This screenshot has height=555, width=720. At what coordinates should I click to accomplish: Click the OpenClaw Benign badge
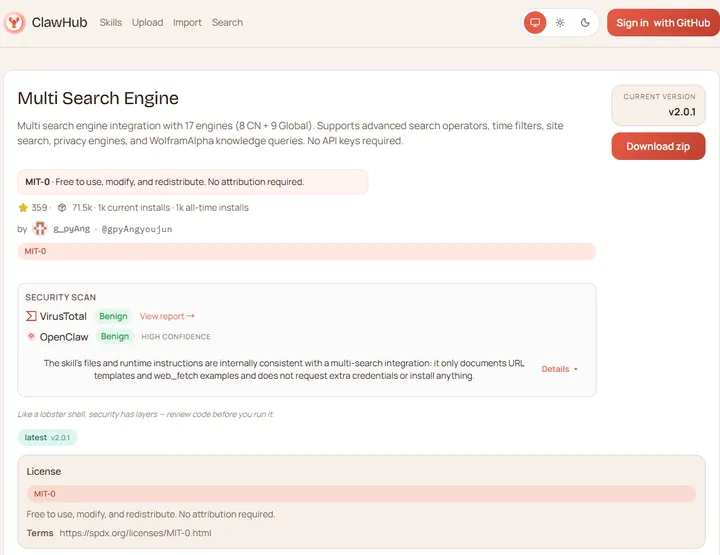(x=115, y=336)
